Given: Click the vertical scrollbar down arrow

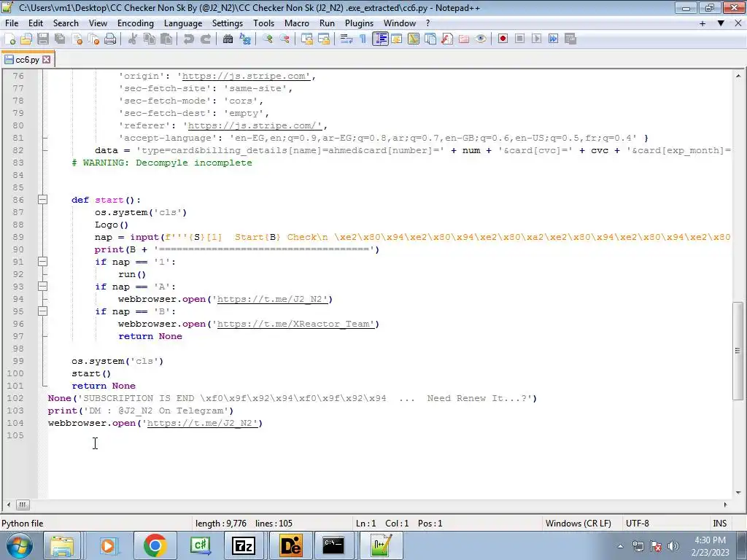Looking at the screenshot, I should 738,493.
